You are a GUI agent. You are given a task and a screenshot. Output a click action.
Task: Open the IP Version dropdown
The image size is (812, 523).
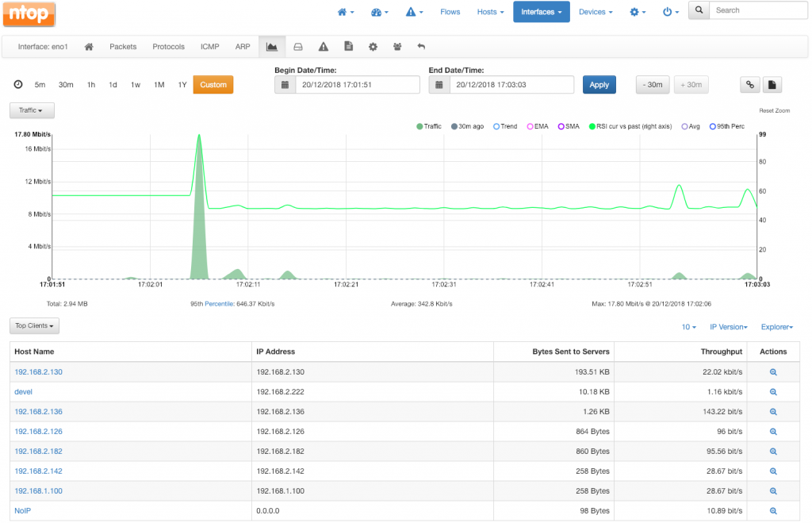tap(729, 327)
